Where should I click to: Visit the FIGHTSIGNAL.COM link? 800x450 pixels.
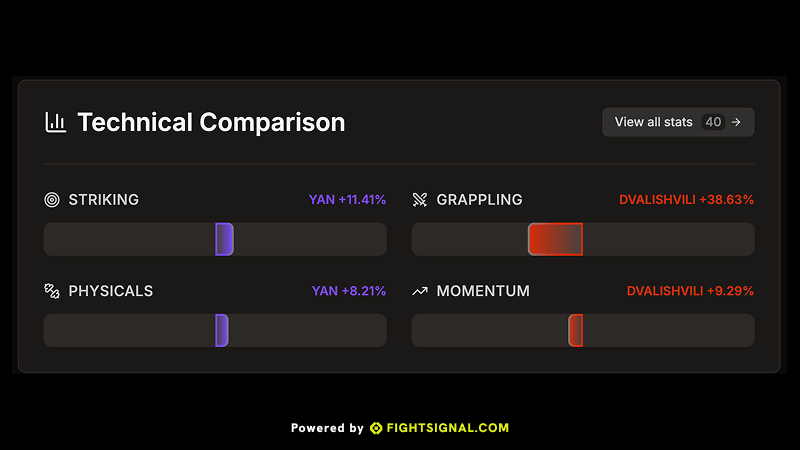pos(442,428)
